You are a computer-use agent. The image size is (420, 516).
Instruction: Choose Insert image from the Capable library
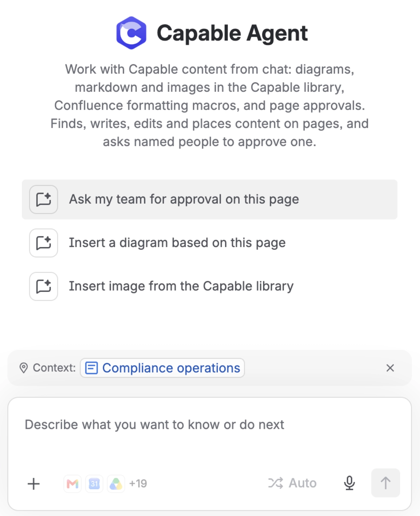pyautogui.click(x=210, y=286)
